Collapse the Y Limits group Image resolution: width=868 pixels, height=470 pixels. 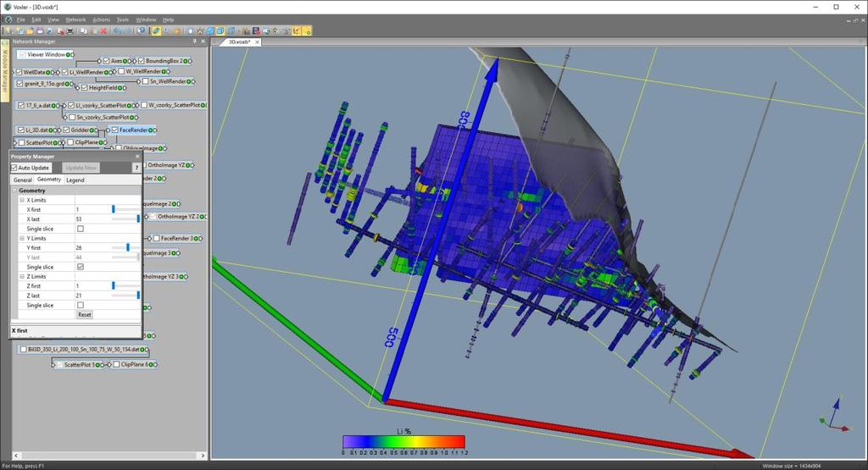pos(22,238)
